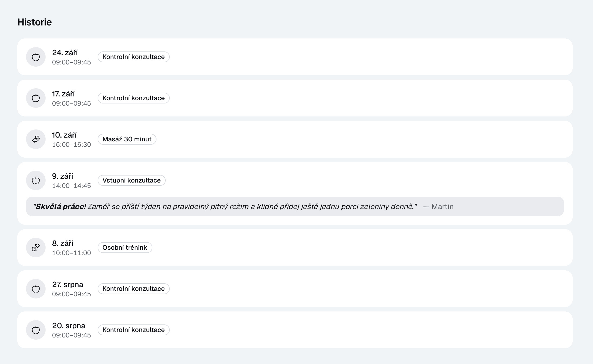The height and width of the screenshot is (364, 593).
Task: Click the date text 9. září
Action: coord(63,176)
